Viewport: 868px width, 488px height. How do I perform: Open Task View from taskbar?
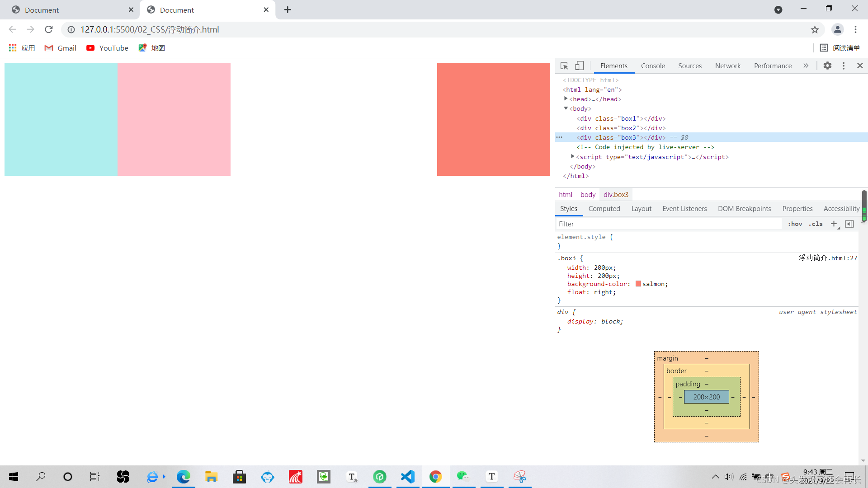click(x=95, y=477)
